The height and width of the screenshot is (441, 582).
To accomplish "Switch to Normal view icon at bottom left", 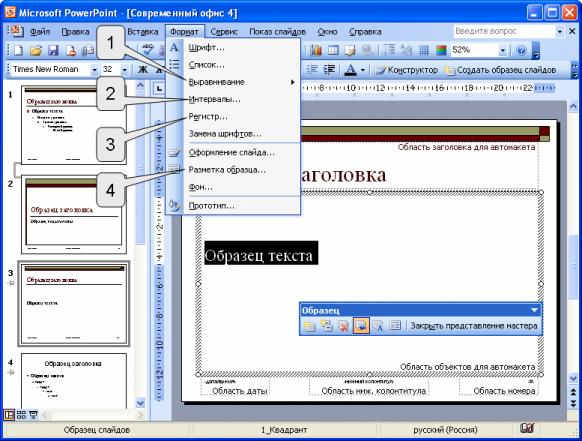I will point(9,414).
